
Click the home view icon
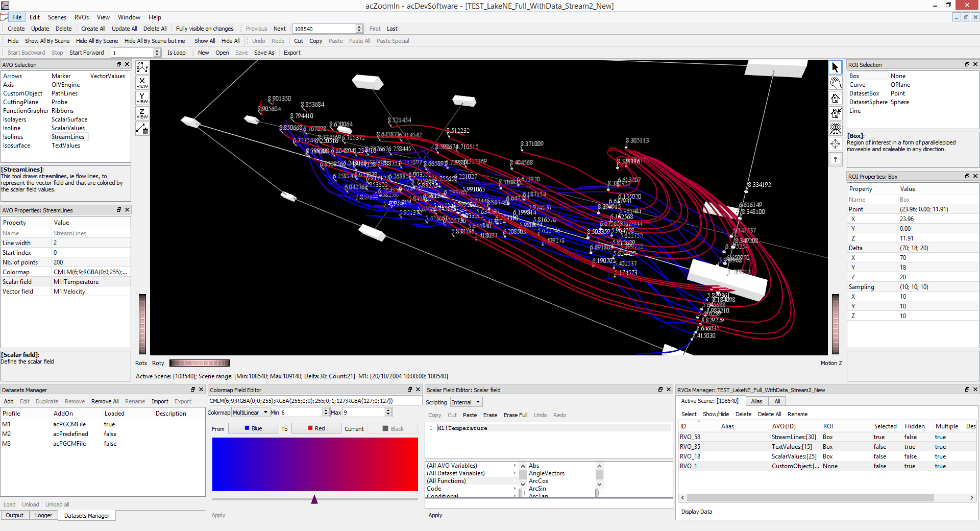835,98
